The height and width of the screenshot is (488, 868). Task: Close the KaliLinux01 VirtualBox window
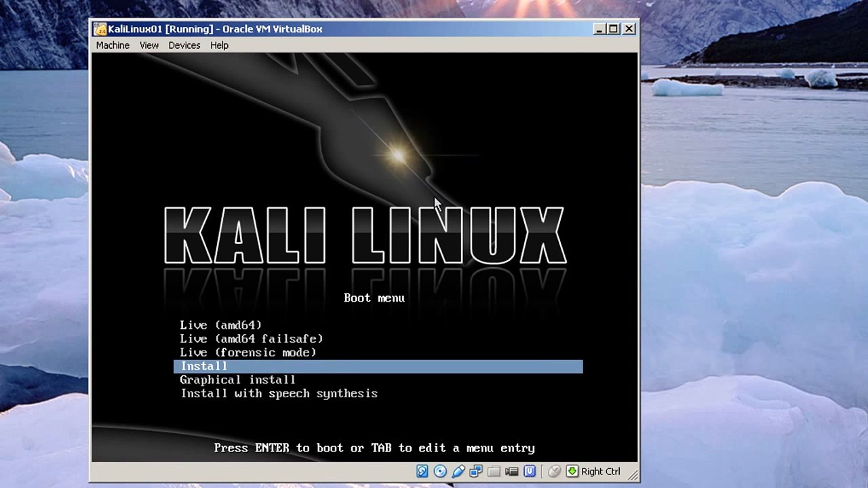pos(629,29)
